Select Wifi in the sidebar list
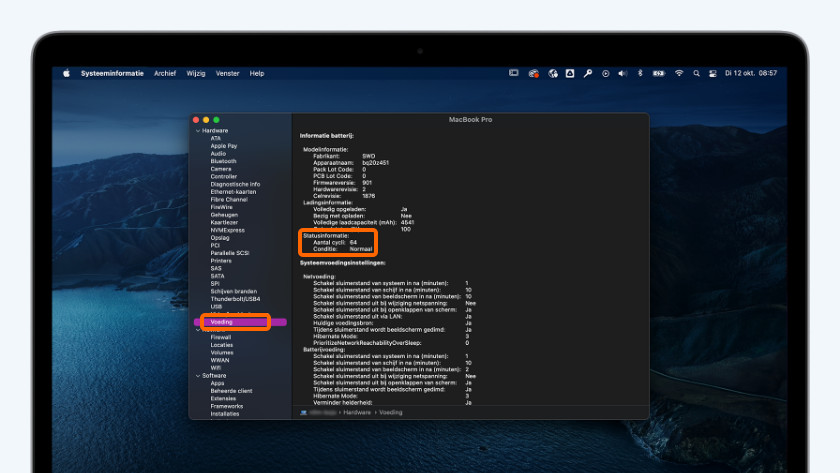The image size is (840, 473). click(215, 368)
